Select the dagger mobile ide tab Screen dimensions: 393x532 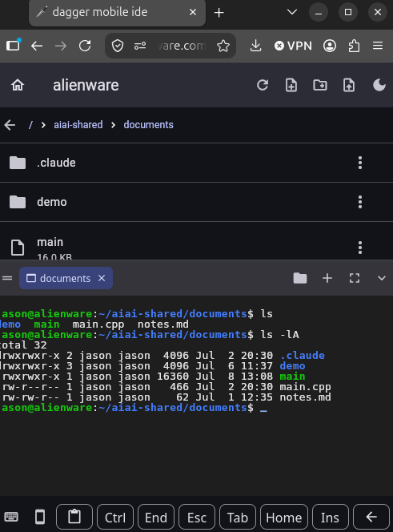tap(117, 13)
